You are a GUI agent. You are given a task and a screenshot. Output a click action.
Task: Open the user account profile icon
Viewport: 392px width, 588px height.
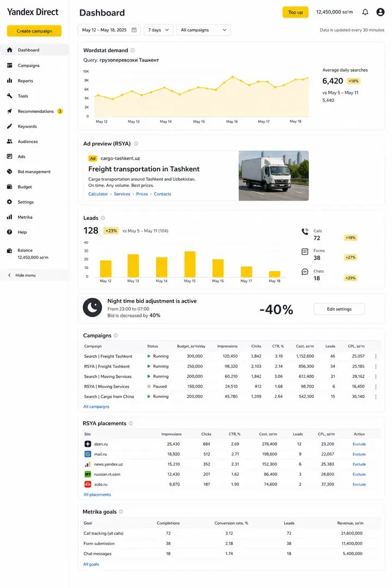pos(381,12)
